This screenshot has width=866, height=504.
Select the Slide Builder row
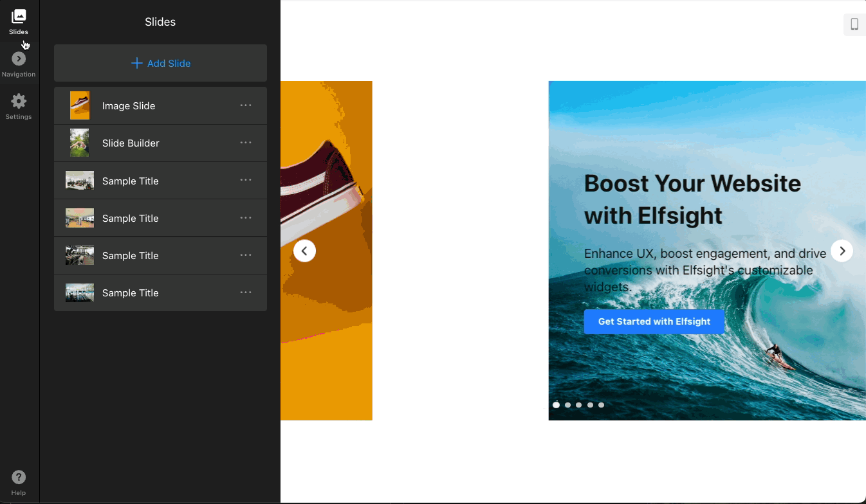click(x=160, y=143)
